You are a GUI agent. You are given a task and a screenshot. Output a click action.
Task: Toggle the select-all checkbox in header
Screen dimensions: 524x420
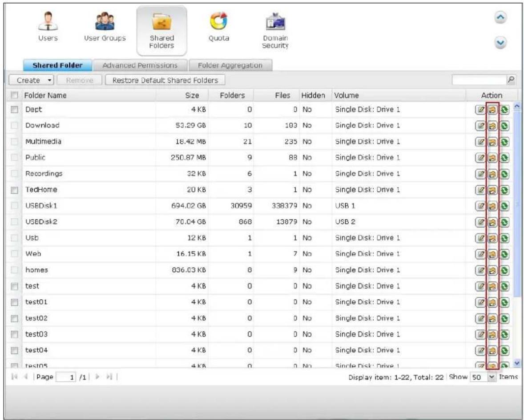14,95
